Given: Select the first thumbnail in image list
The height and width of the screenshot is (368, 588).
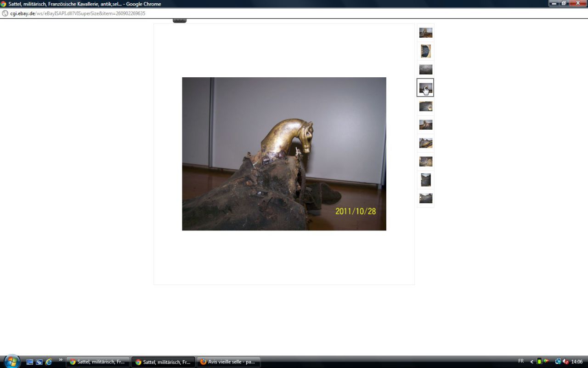Looking at the screenshot, I should [x=425, y=33].
